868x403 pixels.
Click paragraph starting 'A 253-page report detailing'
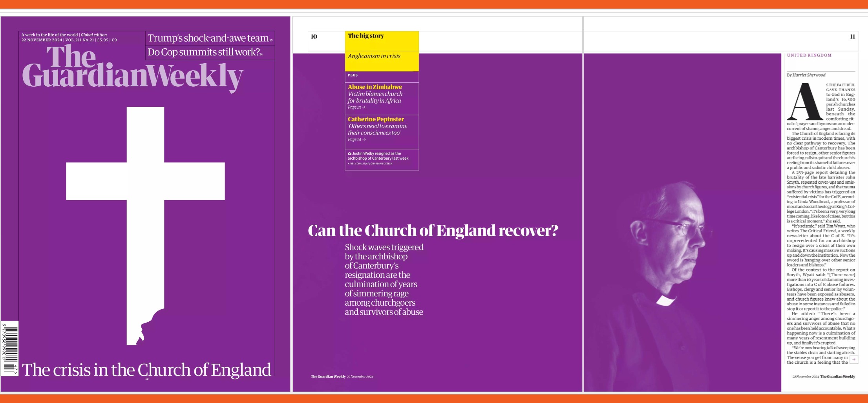821,197
